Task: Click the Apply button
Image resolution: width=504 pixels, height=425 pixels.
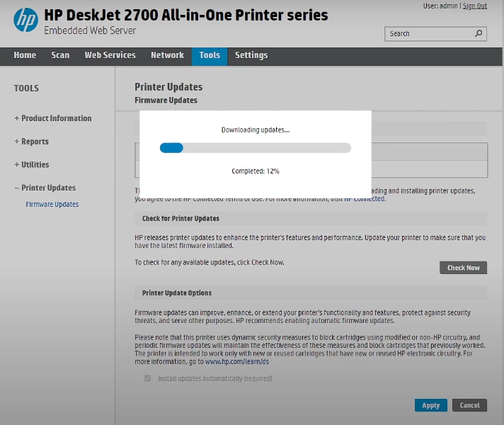Action: [430, 405]
